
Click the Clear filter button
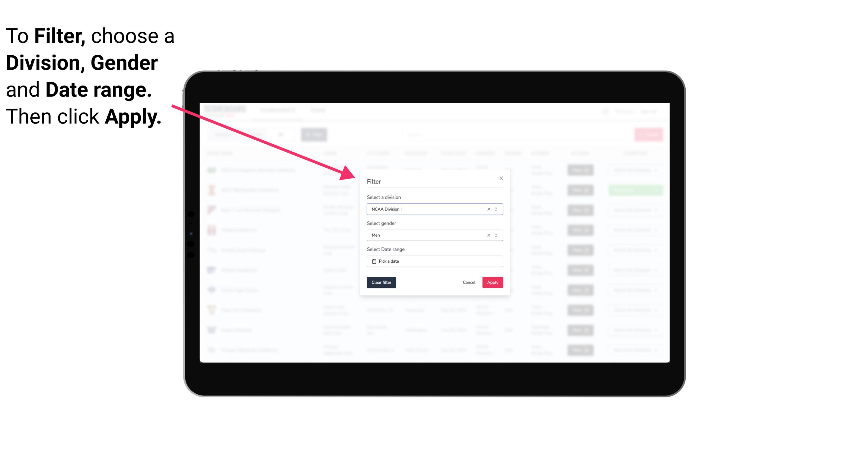coord(381,283)
